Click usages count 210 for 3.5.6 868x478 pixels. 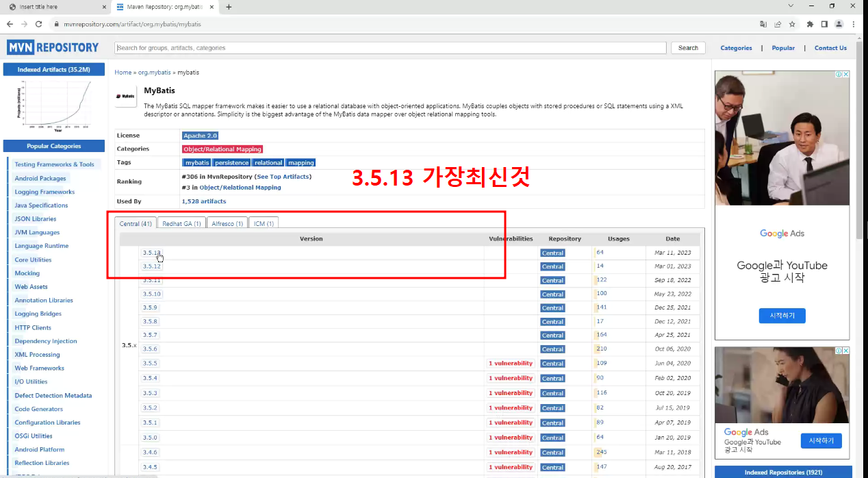click(601, 349)
